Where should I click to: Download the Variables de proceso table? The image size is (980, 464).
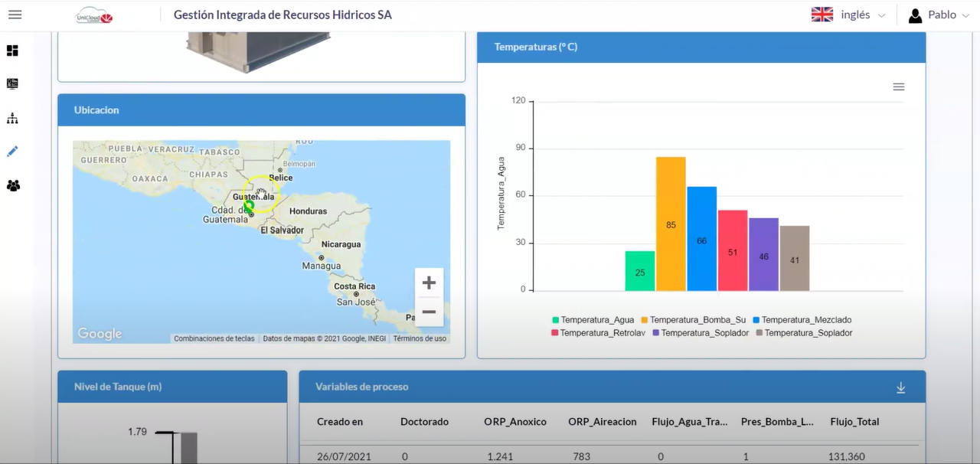[x=901, y=388]
